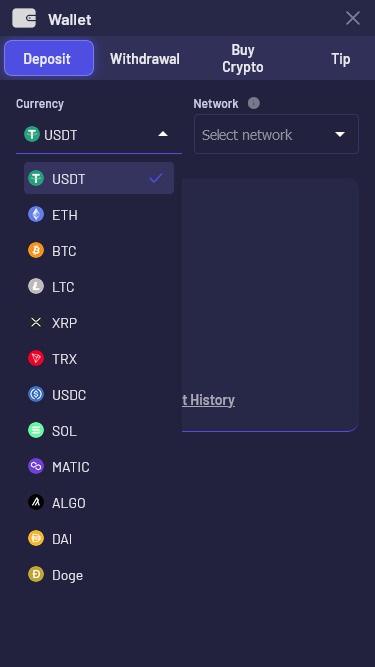Image resolution: width=375 pixels, height=667 pixels.
Task: Open the Select network dropdown
Action: click(276, 134)
